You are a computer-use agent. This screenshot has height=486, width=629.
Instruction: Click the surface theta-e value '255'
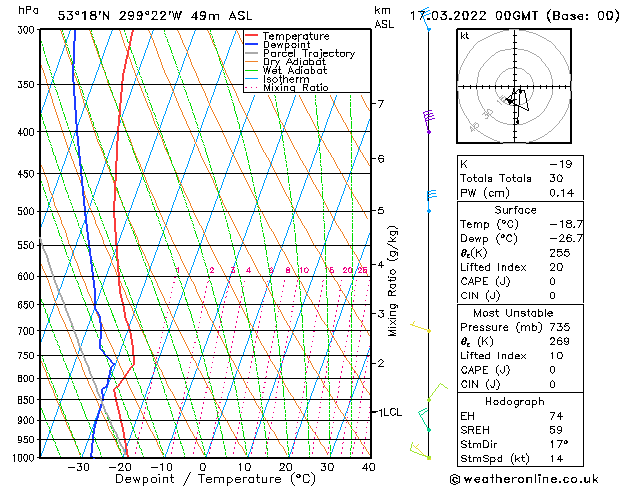point(560,253)
